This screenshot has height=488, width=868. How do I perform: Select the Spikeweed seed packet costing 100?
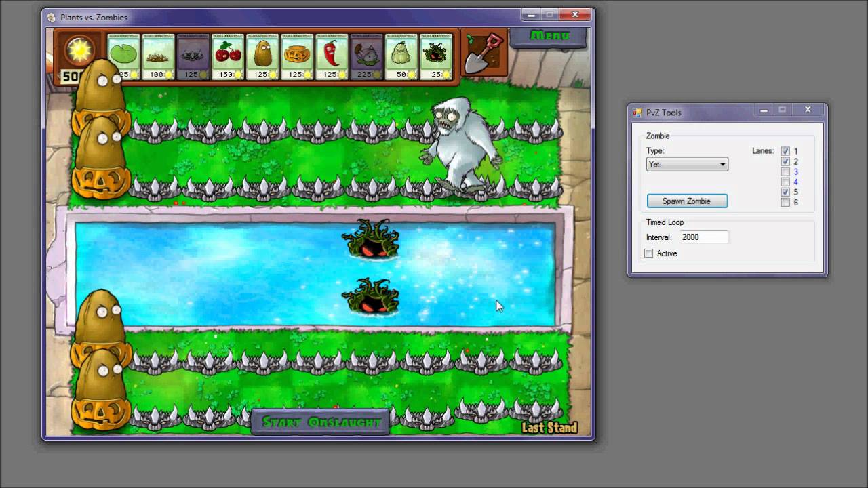[x=159, y=57]
